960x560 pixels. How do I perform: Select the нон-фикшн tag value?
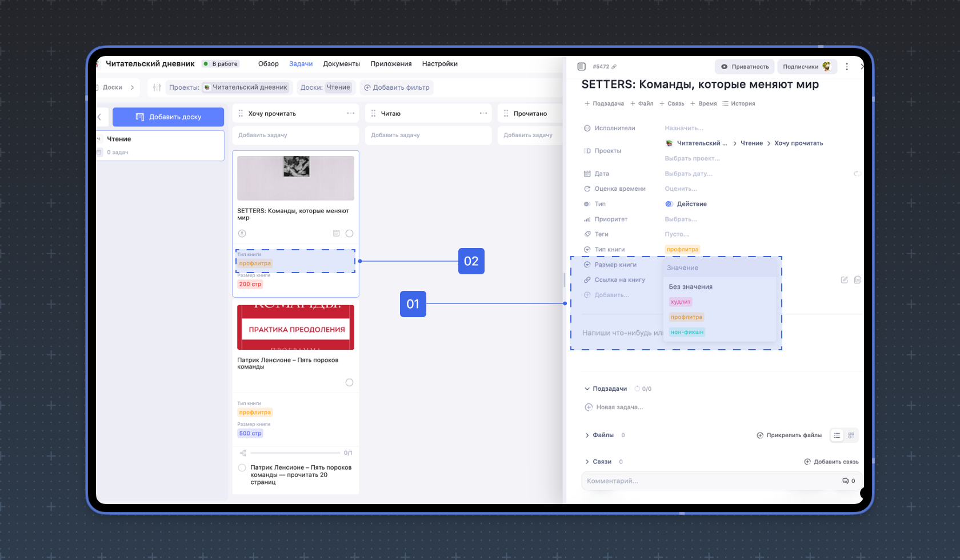[687, 332]
